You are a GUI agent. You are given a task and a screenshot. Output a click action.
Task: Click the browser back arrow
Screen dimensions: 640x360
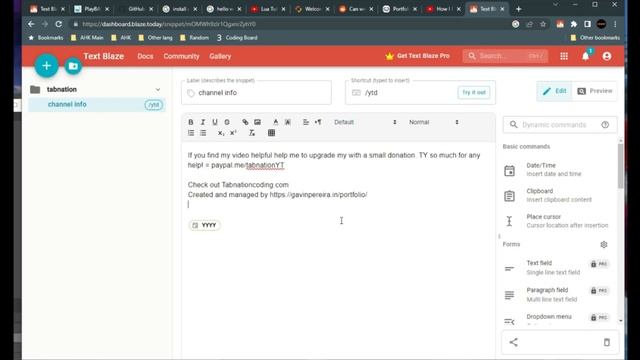(x=31, y=24)
